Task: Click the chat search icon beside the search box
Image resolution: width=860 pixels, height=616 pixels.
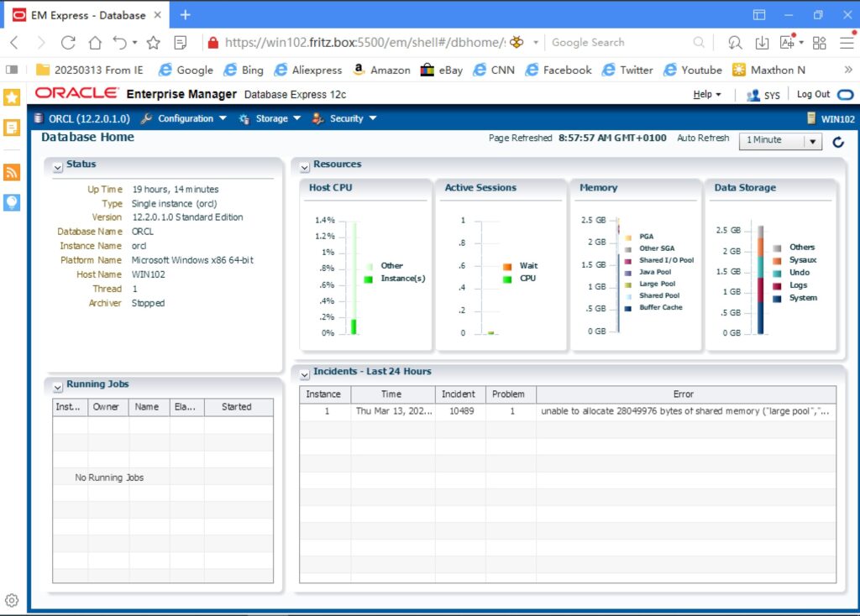Action: coord(735,42)
